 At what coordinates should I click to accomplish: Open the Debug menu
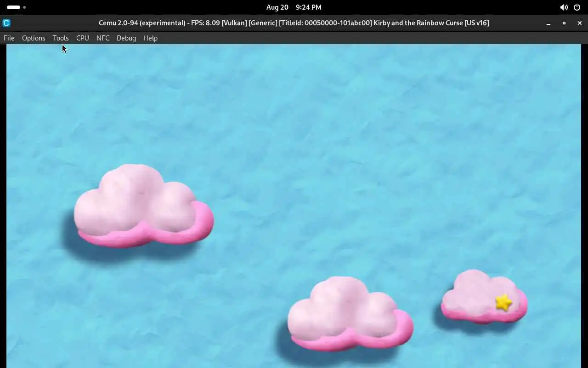tap(126, 38)
